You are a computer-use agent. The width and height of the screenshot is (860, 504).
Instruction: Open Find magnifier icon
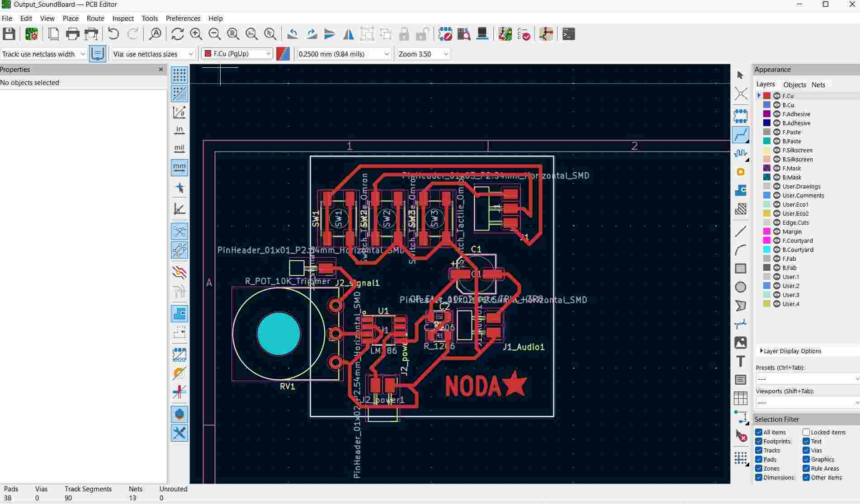click(x=155, y=34)
